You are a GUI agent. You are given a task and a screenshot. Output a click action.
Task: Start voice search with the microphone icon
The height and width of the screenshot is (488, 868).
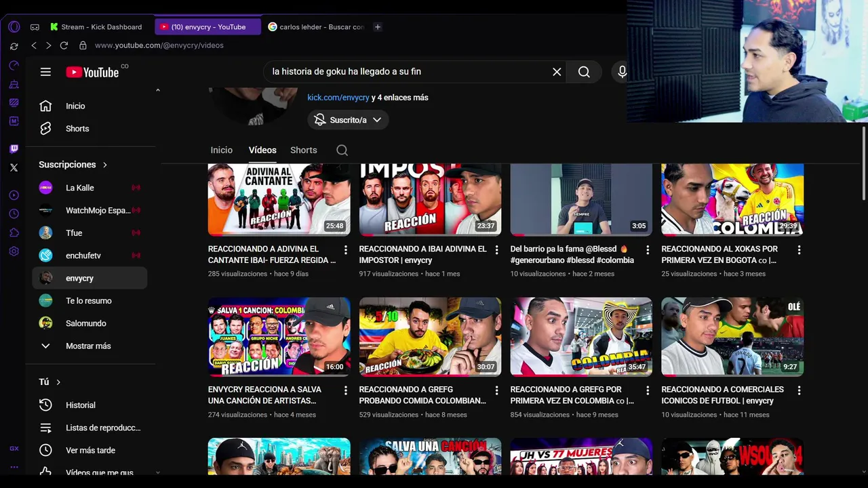[x=622, y=72]
